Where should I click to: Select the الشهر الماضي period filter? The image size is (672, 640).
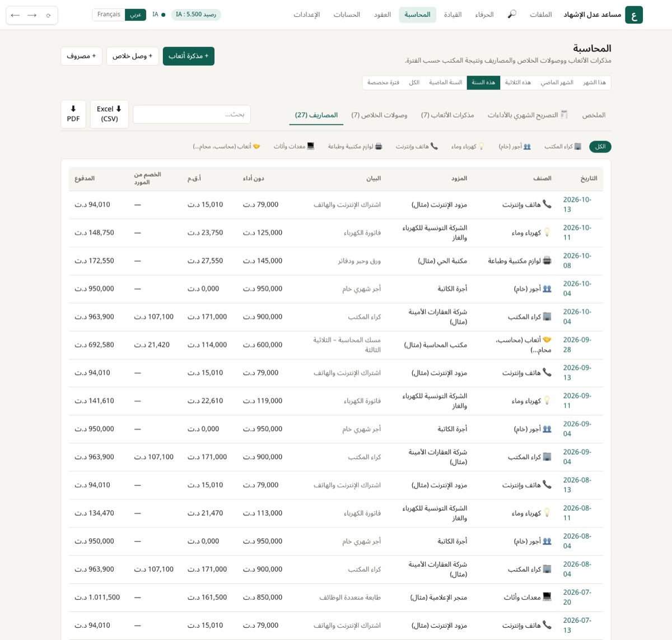point(557,82)
